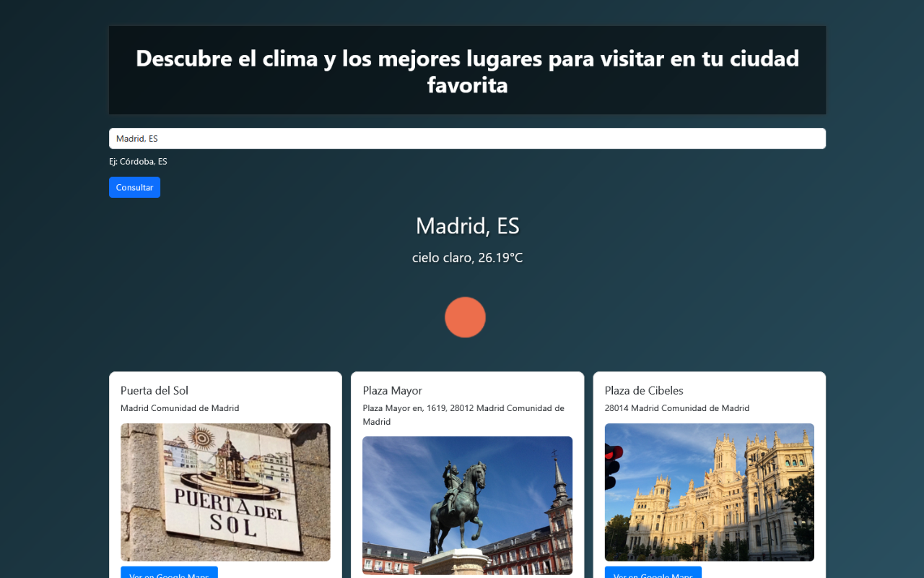This screenshot has width=924, height=578.
Task: Click 'Madrid Comunidad de Madrid' under Puerta del Sol
Action: [180, 407]
